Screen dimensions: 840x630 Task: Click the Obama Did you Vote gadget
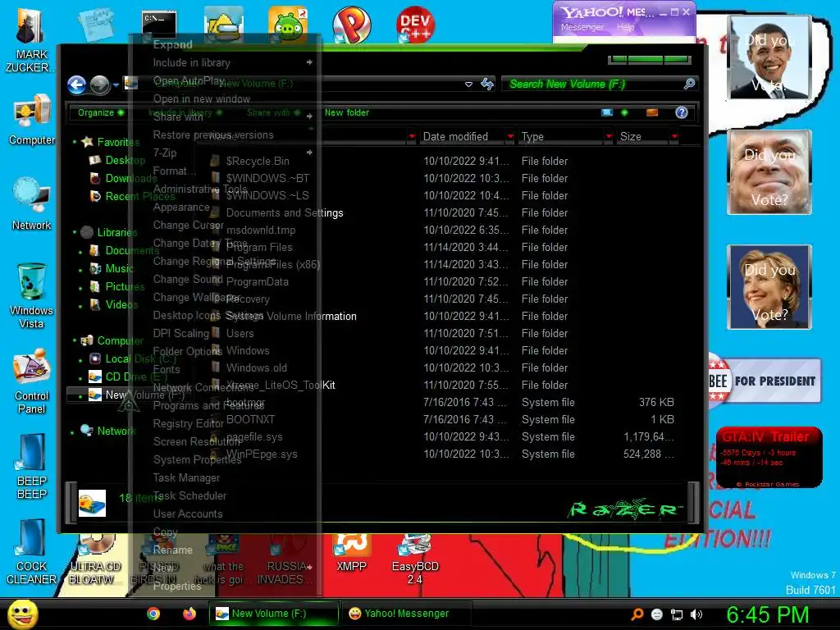click(x=769, y=57)
